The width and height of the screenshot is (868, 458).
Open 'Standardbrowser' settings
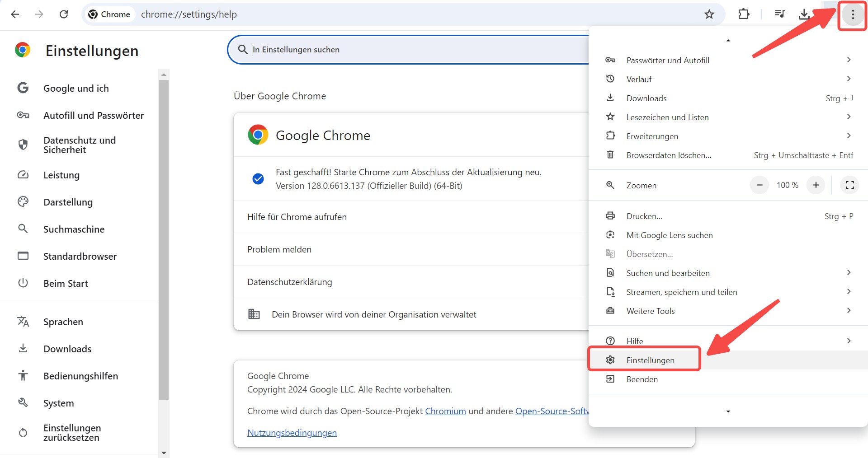click(80, 256)
